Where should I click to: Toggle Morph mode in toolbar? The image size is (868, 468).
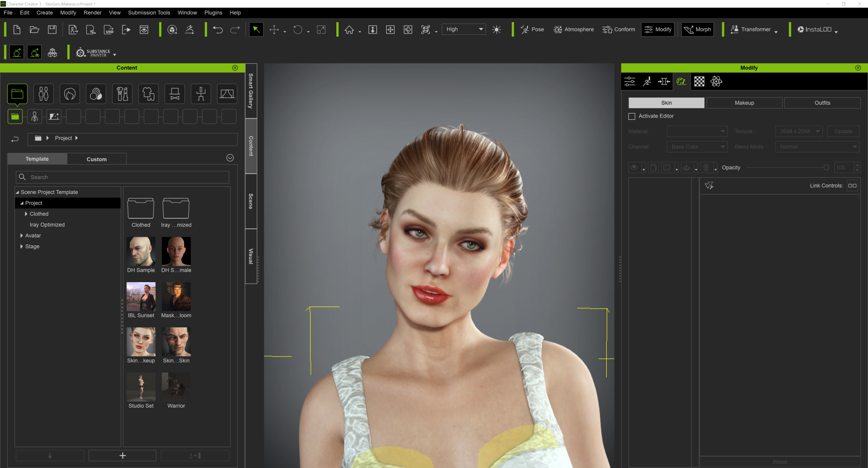point(697,30)
